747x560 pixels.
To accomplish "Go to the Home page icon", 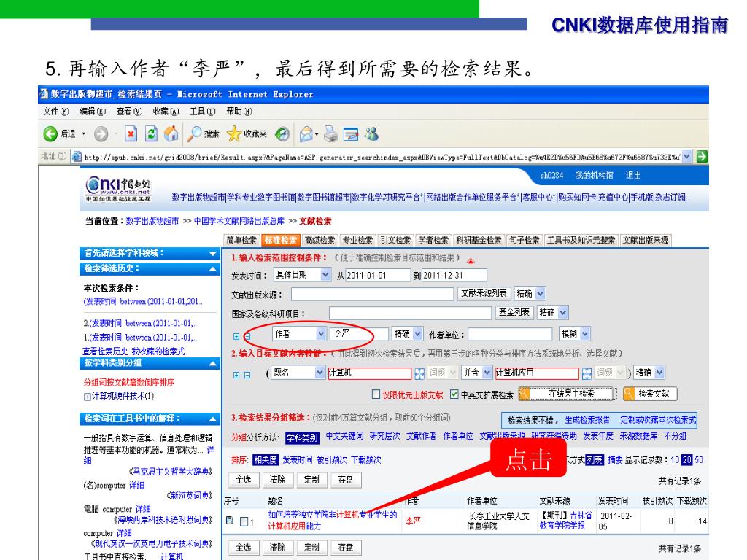I will [x=171, y=134].
